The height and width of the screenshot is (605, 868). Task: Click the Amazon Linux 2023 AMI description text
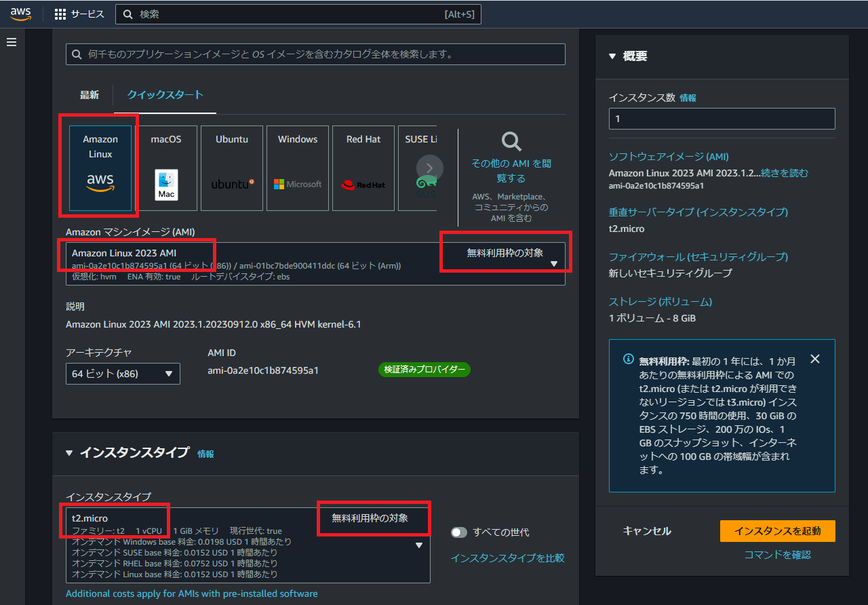point(214,324)
